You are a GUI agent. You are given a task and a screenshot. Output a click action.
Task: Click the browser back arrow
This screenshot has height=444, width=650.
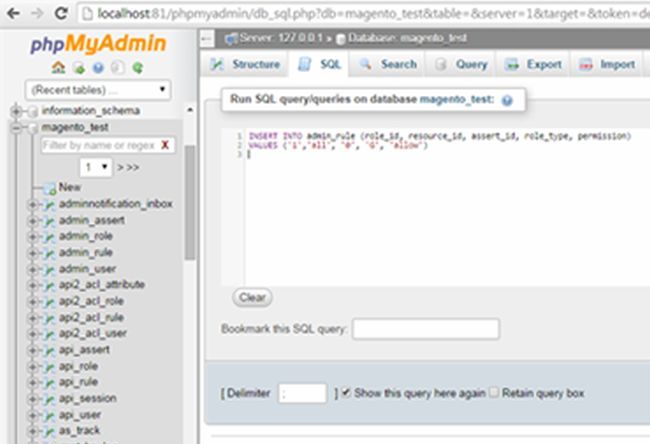click(x=13, y=14)
